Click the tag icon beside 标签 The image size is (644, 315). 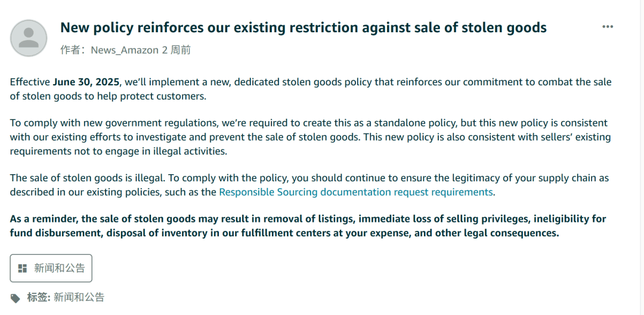pyautogui.click(x=16, y=298)
